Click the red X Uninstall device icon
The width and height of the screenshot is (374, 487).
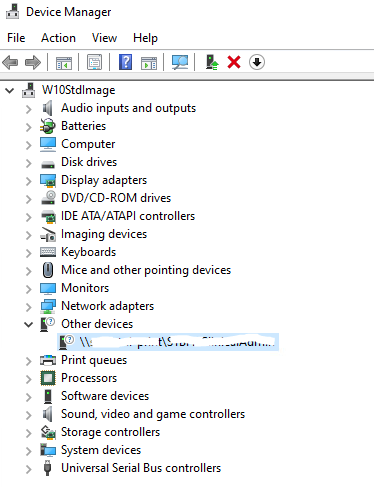234,62
